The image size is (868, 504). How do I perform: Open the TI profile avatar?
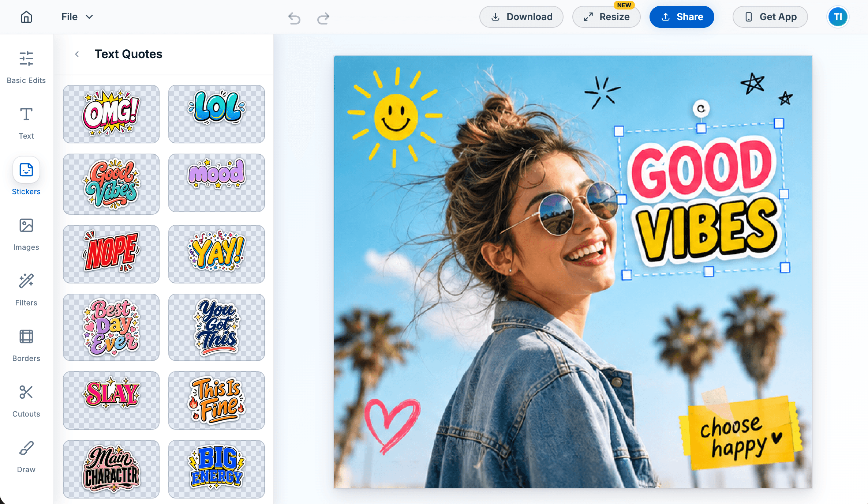coord(838,17)
